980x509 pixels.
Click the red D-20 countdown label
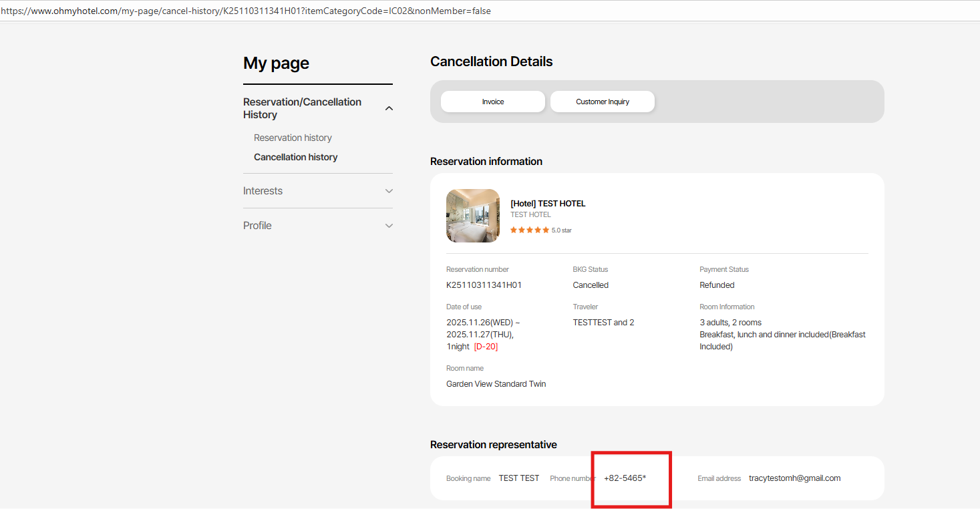tap(486, 347)
